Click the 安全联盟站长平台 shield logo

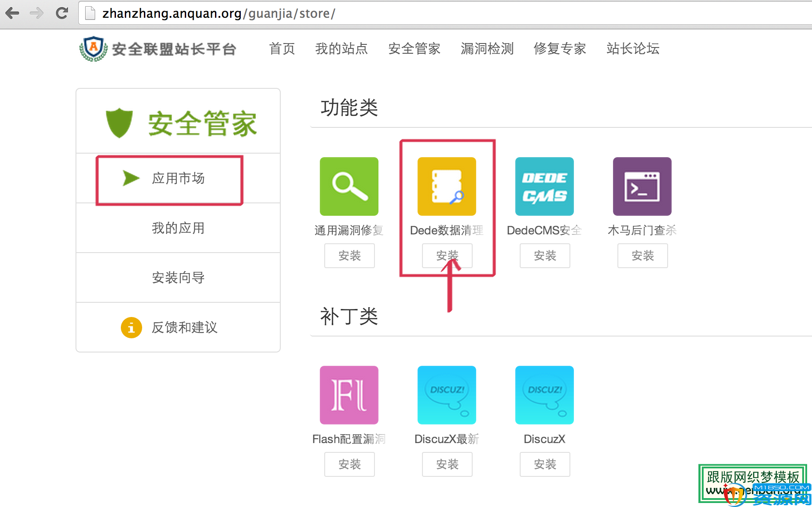pos(93,48)
